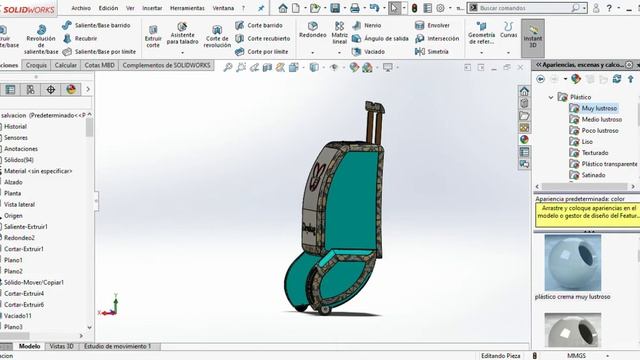Select Revolución de saliente/base
Image resolution: width=640 pixels, height=360 pixels.
(x=41, y=40)
